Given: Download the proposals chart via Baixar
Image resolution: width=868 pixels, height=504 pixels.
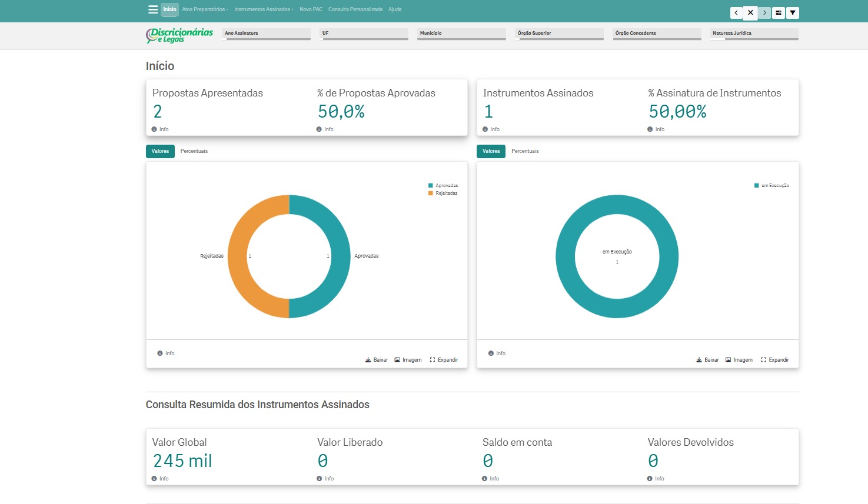Looking at the screenshot, I should [377, 360].
